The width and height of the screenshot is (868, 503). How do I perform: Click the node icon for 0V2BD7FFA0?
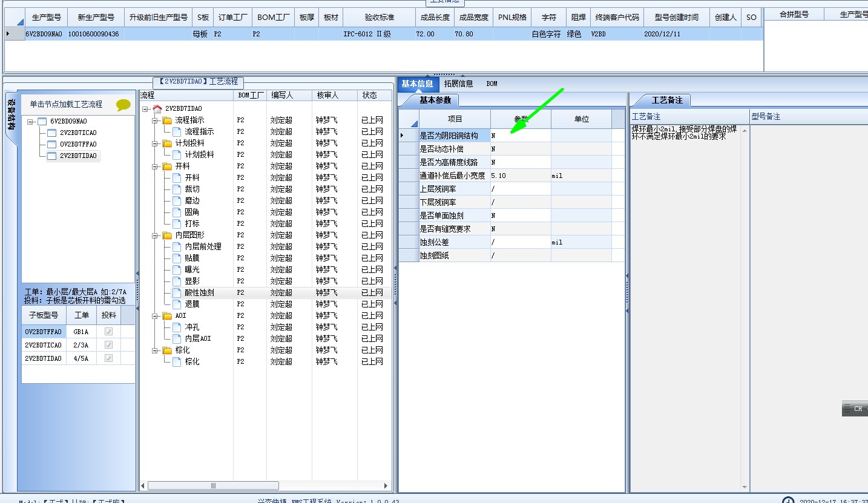click(x=51, y=145)
